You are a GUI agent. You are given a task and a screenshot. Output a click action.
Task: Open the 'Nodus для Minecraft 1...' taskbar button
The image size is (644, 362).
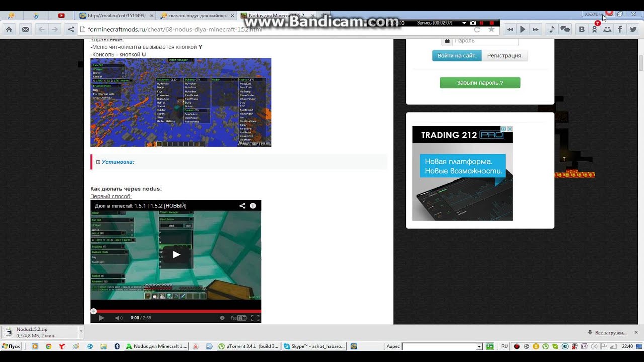click(x=156, y=346)
